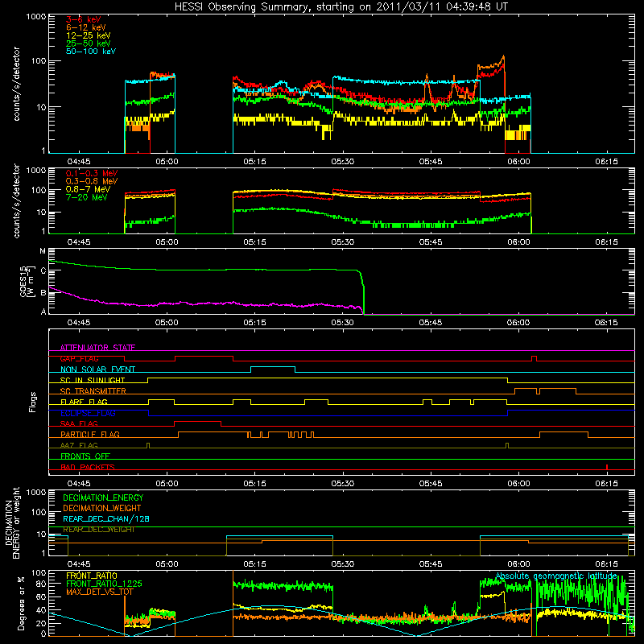
Task: Select the ATTENUATOR_STATE flag label
Action: tap(97, 348)
